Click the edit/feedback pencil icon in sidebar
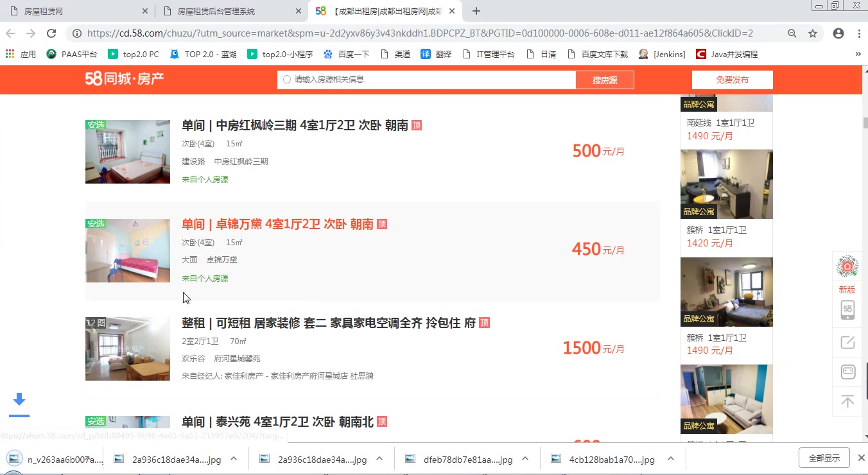The image size is (868, 475). pos(847,342)
